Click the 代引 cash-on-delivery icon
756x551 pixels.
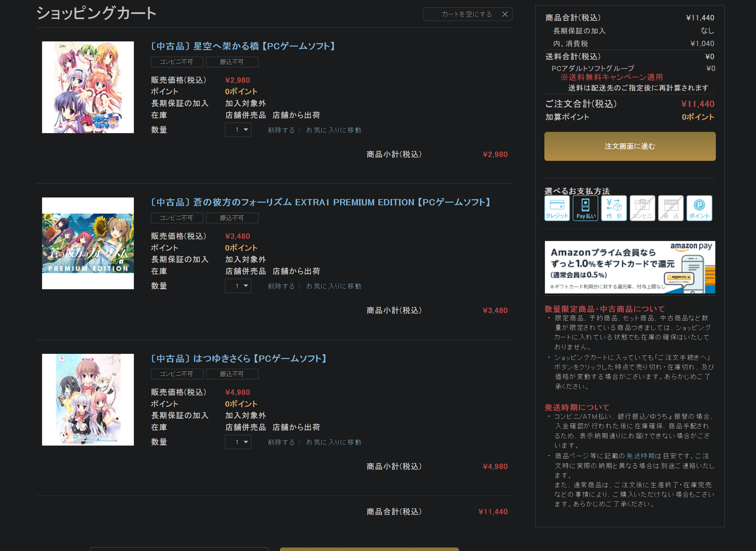point(614,208)
